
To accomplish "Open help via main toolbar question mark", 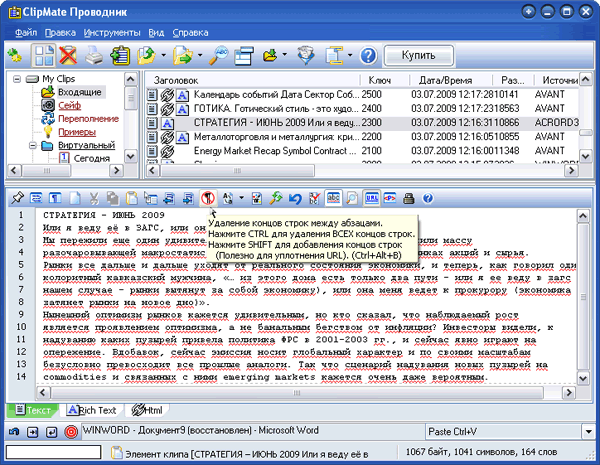I will coord(368,56).
